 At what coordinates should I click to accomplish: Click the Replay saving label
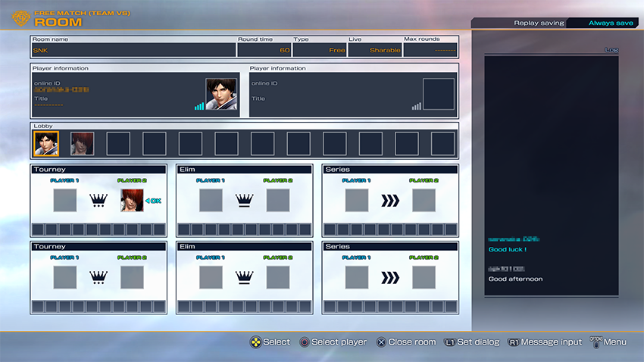pyautogui.click(x=539, y=23)
